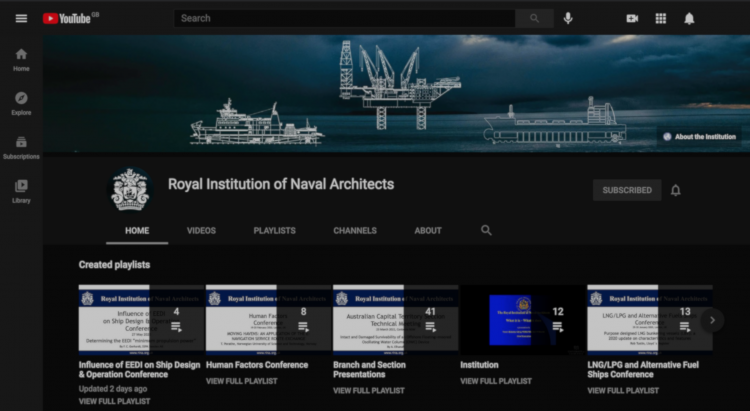This screenshot has height=411, width=750.
Task: Go to Explore in sidebar
Action: tap(21, 103)
